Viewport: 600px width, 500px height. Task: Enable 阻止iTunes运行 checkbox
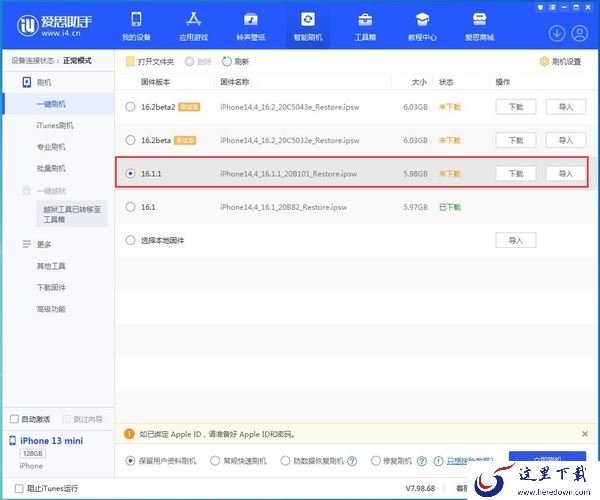tap(19, 489)
